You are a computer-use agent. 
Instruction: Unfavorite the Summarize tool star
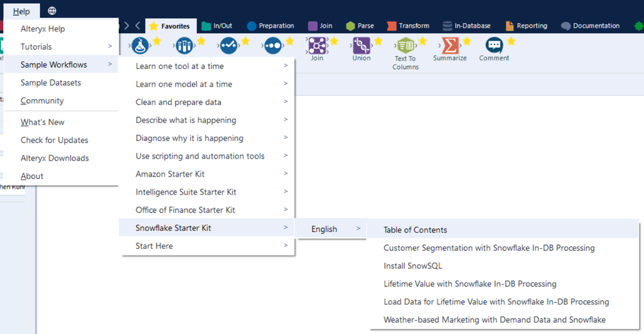click(467, 41)
